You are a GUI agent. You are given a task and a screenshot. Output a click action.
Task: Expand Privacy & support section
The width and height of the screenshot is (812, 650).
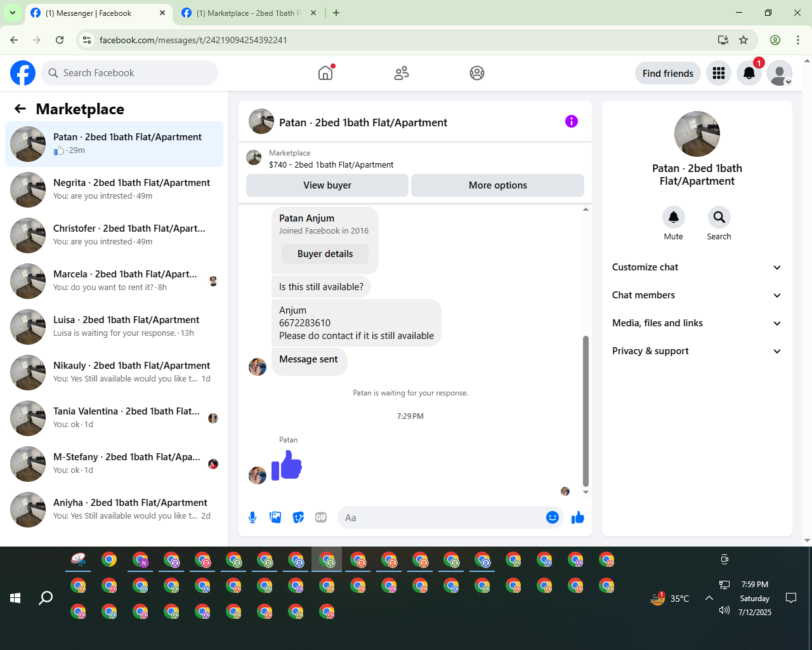(697, 351)
